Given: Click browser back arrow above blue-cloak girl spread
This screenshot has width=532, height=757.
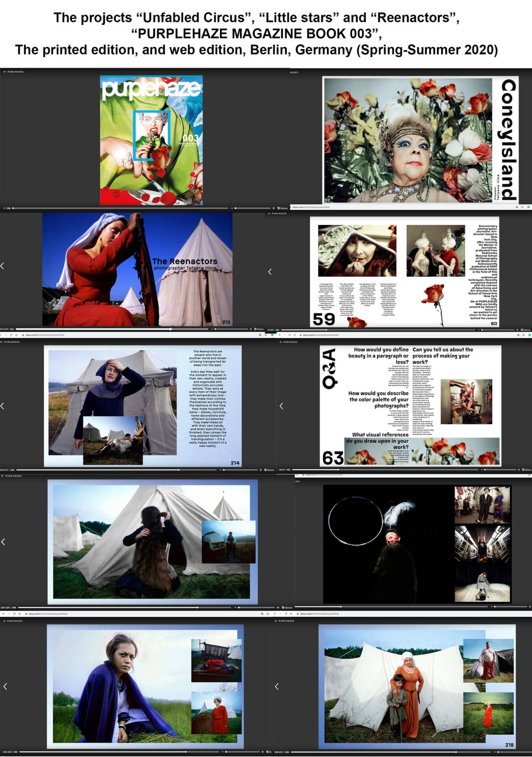Looking at the screenshot, I should 4,613.
